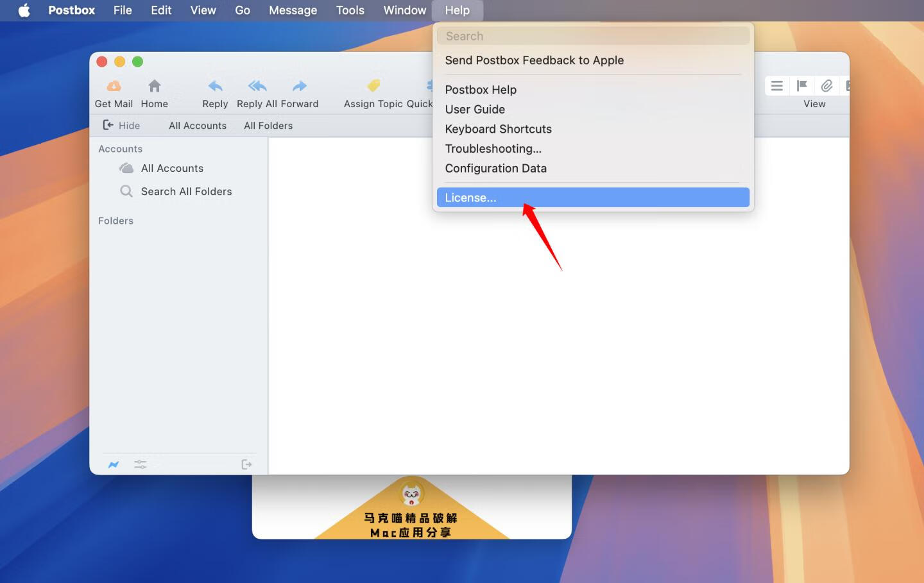
Task: Click the Reply arrow icon
Action: click(x=216, y=86)
